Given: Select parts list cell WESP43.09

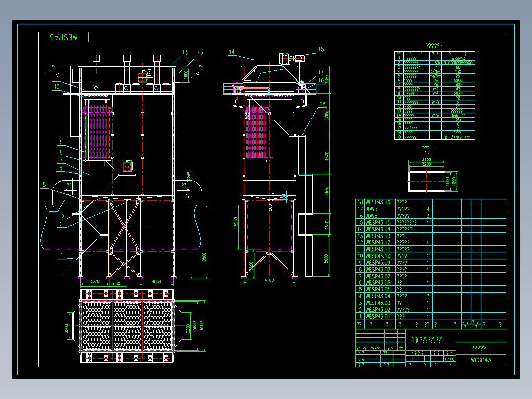Looking at the screenshot, I should pyautogui.click(x=378, y=263).
